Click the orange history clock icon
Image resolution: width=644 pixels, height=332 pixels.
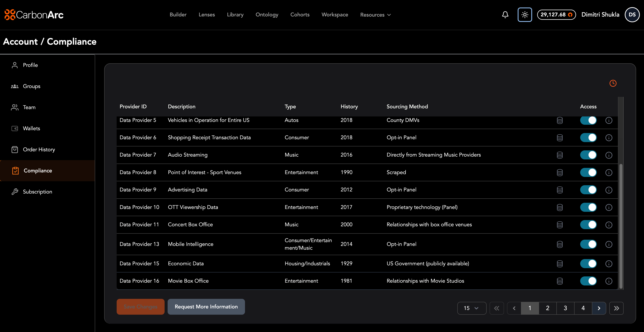click(613, 83)
